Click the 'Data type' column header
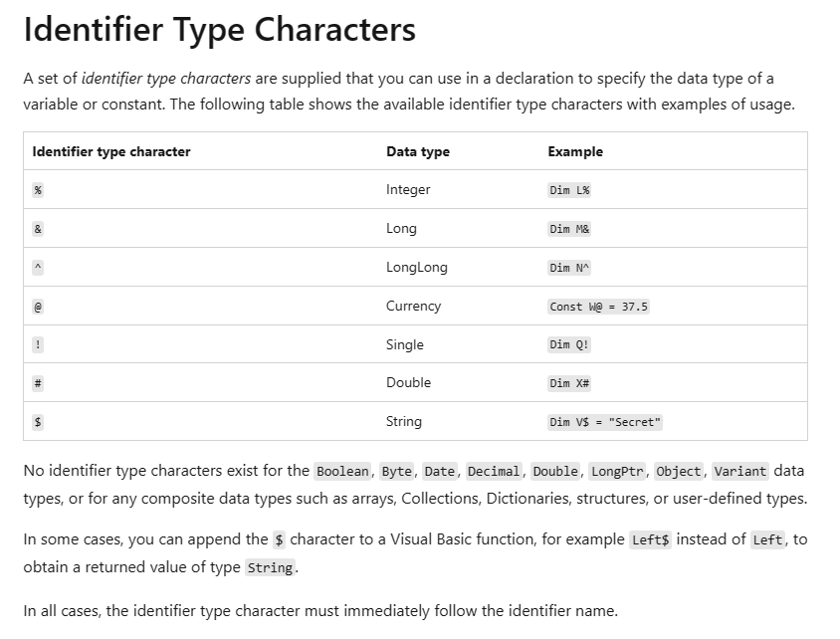Viewport: 840px width, 639px height. [x=418, y=151]
